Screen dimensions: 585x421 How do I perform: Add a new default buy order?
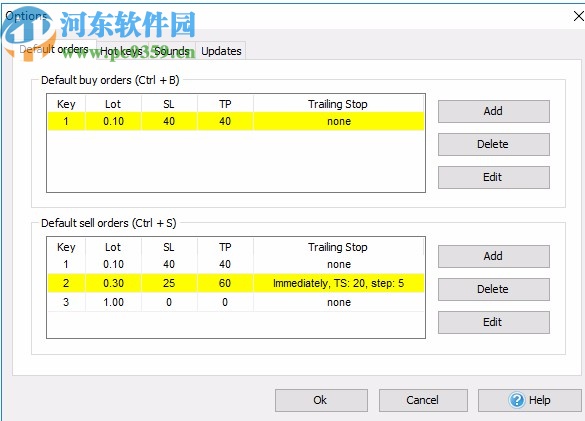[494, 111]
